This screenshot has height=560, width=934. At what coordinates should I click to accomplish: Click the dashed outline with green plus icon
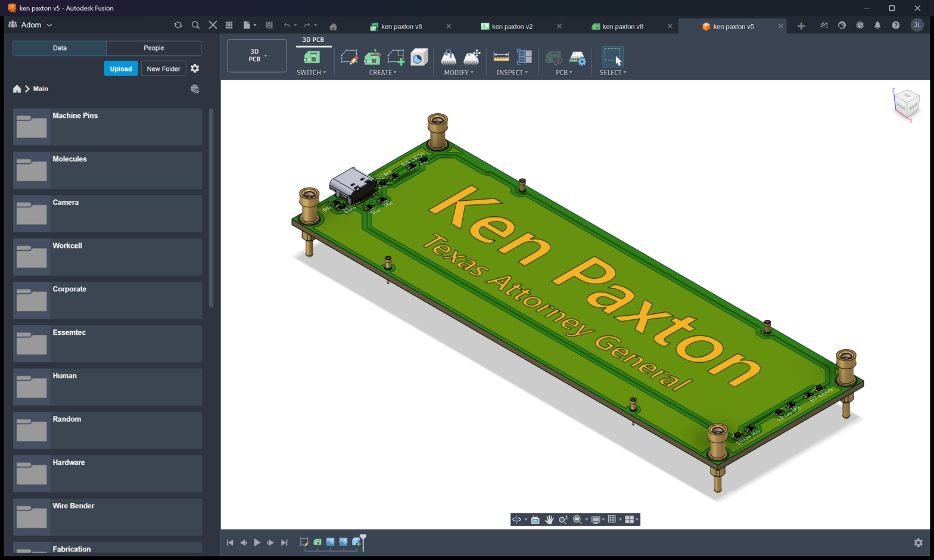(x=396, y=57)
